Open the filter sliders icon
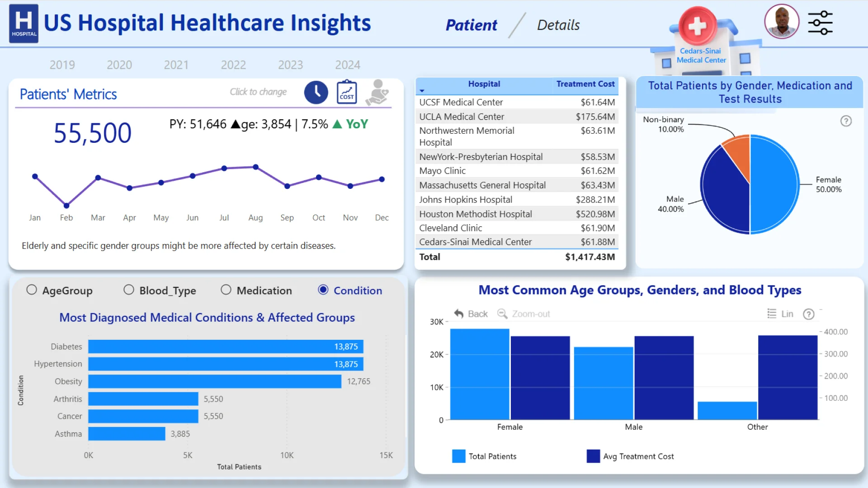868x488 pixels. pyautogui.click(x=820, y=23)
